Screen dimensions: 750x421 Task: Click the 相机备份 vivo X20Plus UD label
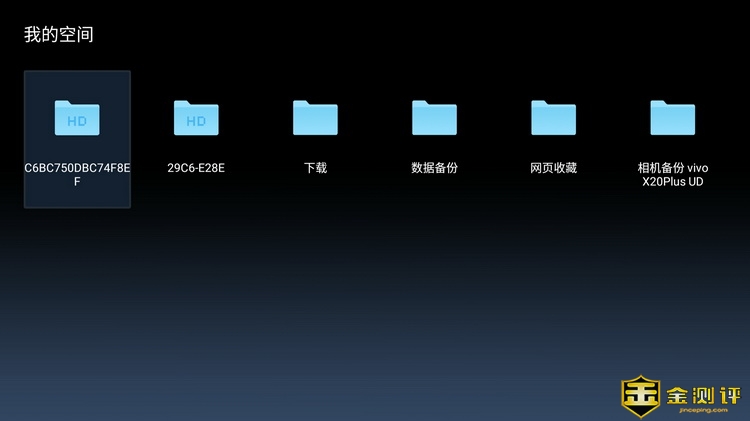(672, 174)
